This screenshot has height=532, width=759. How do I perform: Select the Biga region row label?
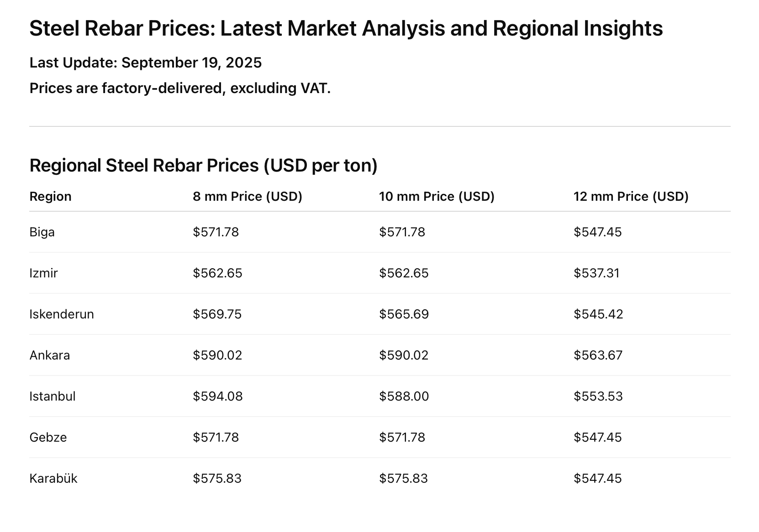[42, 232]
